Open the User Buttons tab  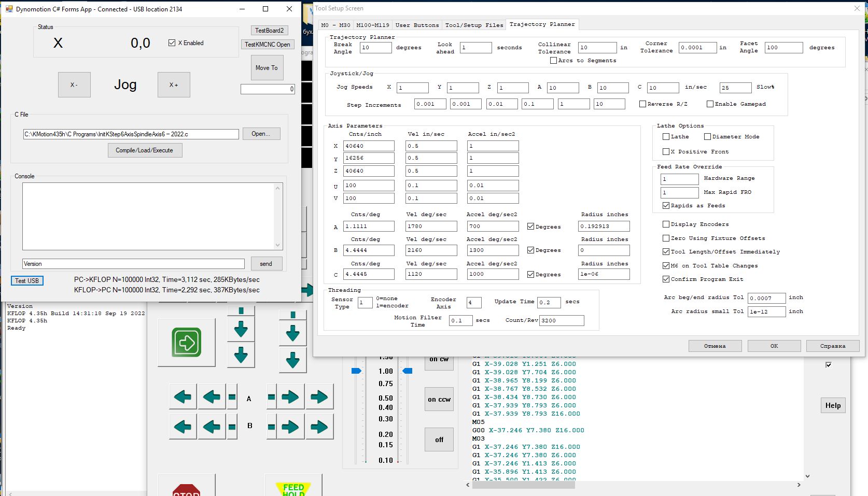click(417, 25)
